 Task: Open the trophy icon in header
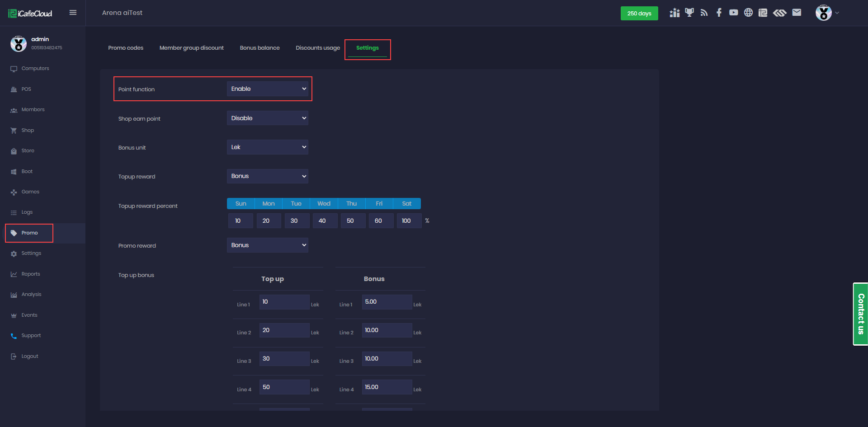689,13
